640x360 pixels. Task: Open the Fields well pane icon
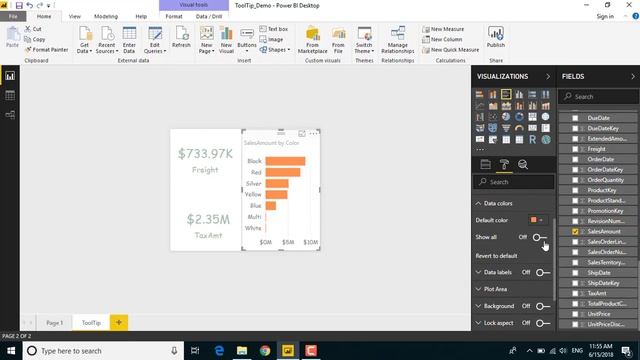pos(485,164)
